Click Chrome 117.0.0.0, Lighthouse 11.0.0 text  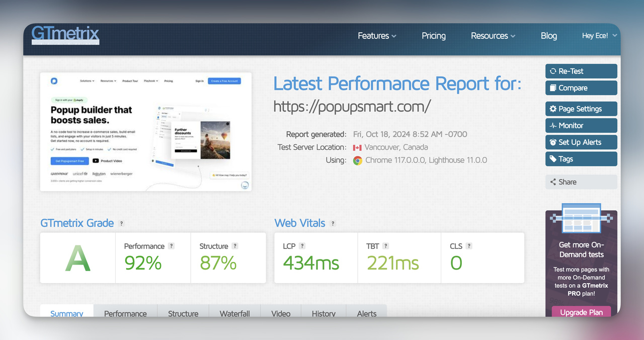pos(426,160)
